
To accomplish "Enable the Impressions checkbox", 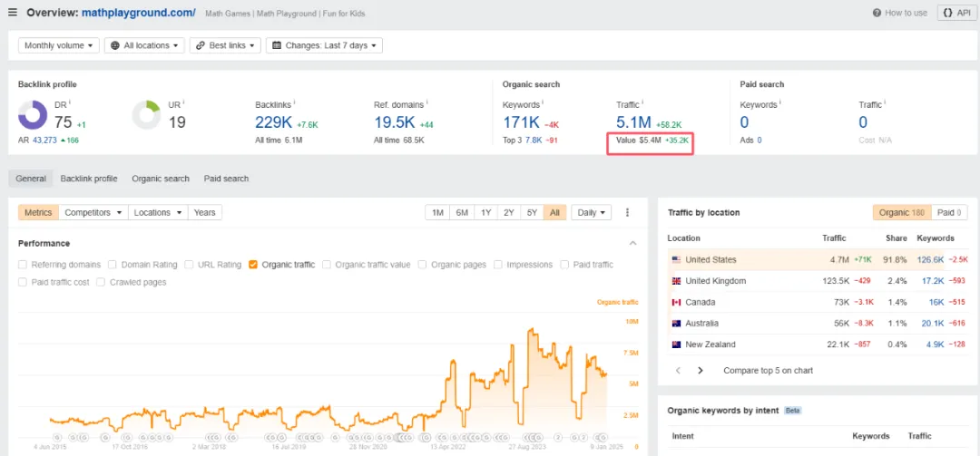I will [x=498, y=265].
